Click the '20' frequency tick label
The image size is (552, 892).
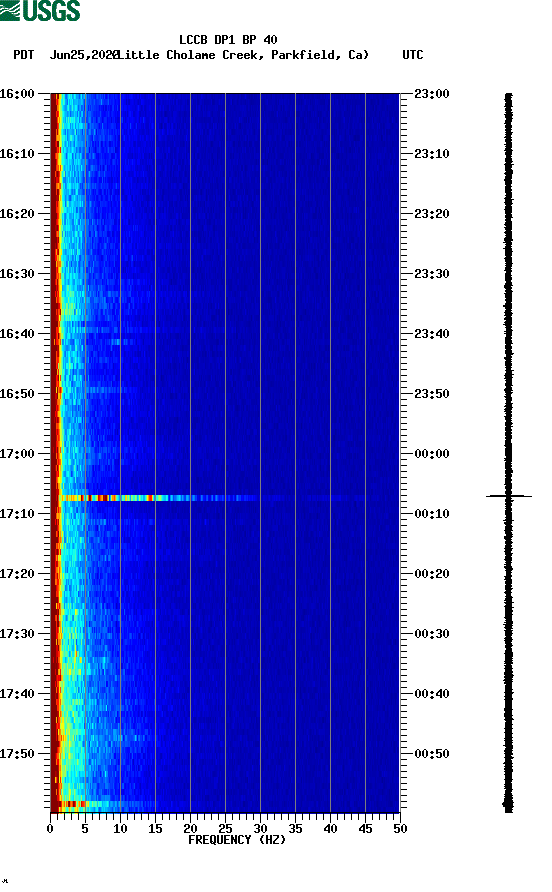pyautogui.click(x=190, y=829)
